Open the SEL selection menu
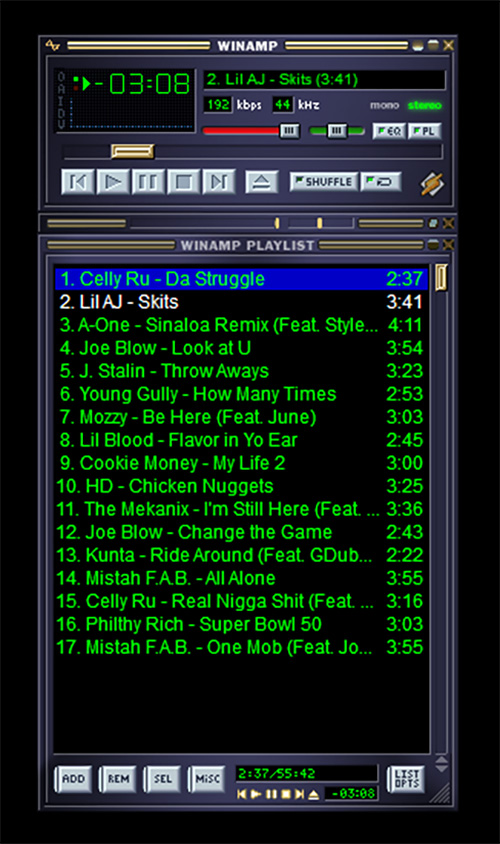 pos(163,779)
